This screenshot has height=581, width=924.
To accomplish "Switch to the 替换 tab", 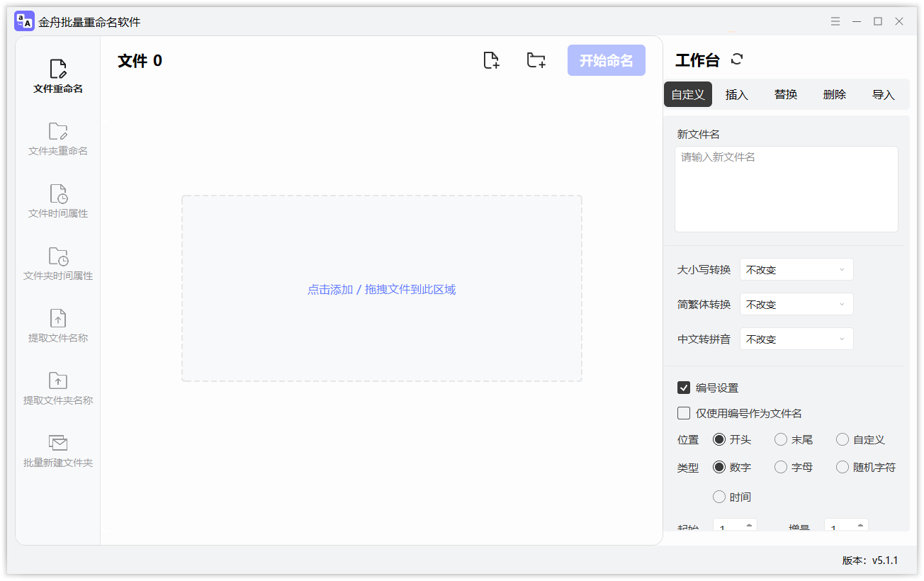I will pyautogui.click(x=786, y=94).
